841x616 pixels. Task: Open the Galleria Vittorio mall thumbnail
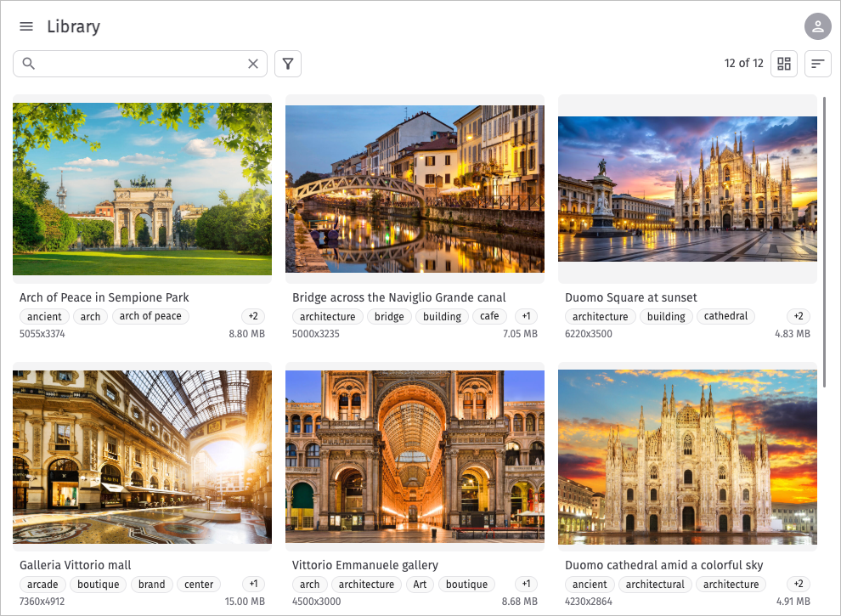tap(142, 456)
